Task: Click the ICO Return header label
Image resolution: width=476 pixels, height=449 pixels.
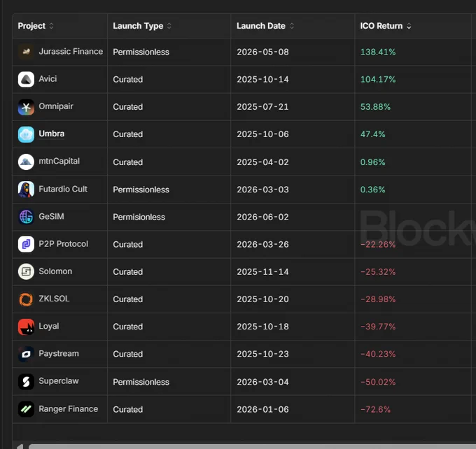Action: tap(381, 26)
